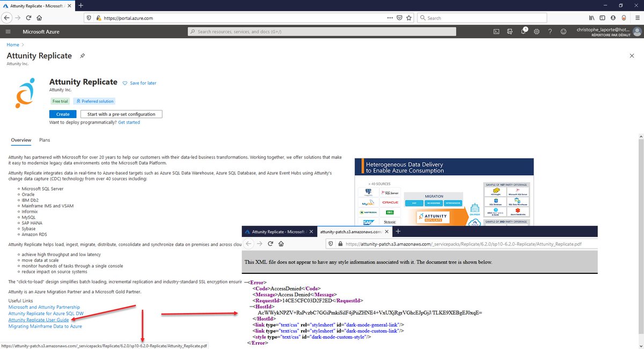
Task: Open Firefox Library icon
Action: pyautogui.click(x=592, y=18)
